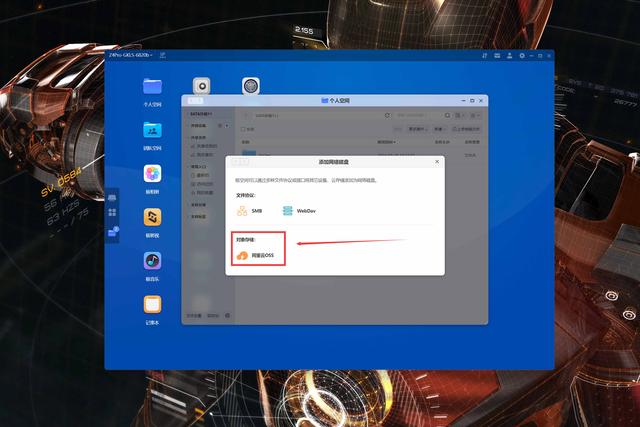640x427 pixels.
Task: Choose the 阿里云OSS object storage option
Action: (x=255, y=255)
